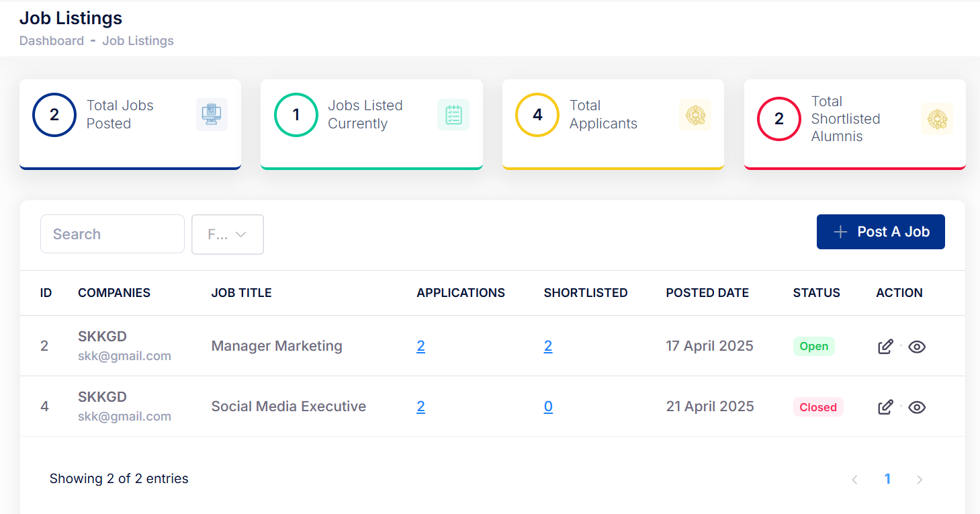
Task: Click the ACTION column header
Action: pyautogui.click(x=899, y=293)
